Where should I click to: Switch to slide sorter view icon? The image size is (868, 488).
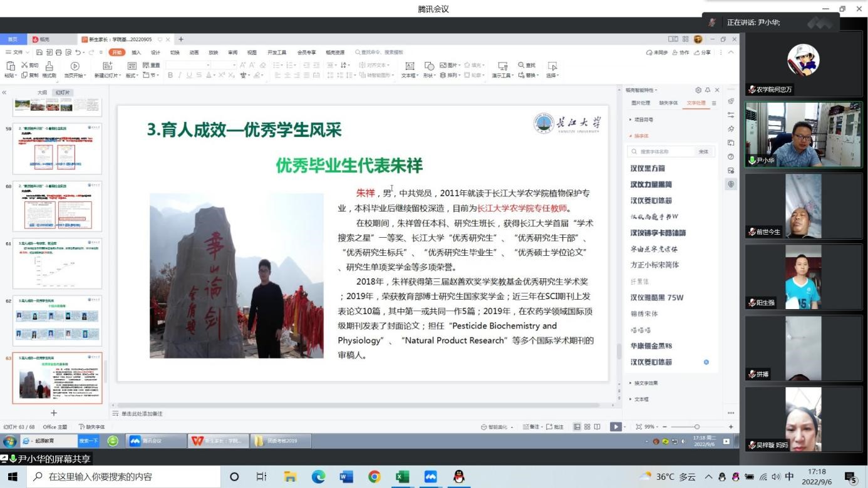click(587, 427)
